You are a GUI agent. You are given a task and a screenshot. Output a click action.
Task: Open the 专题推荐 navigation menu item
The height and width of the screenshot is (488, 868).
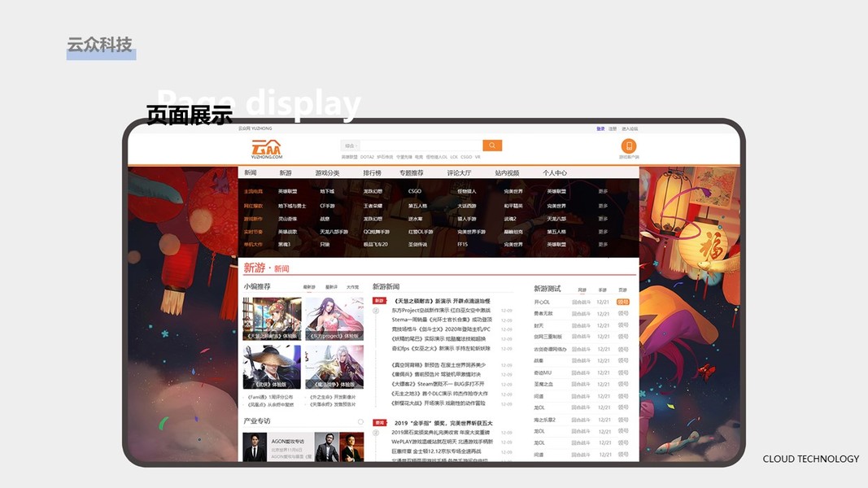pos(412,172)
